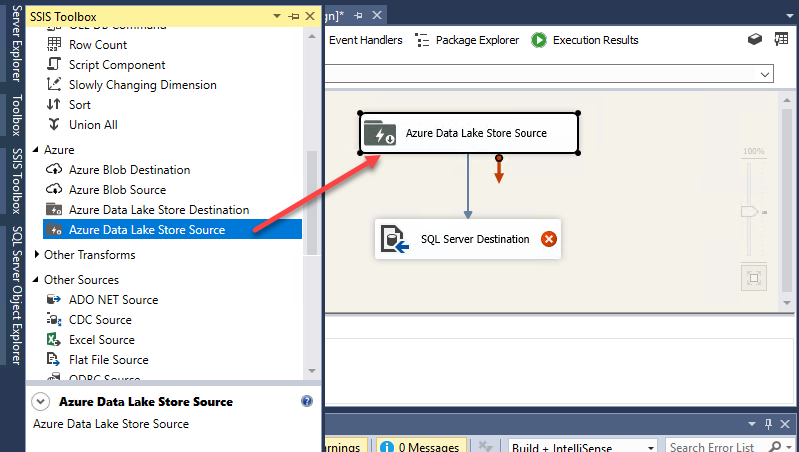Select the Excel Source icon
799x452 pixels.
coord(54,339)
